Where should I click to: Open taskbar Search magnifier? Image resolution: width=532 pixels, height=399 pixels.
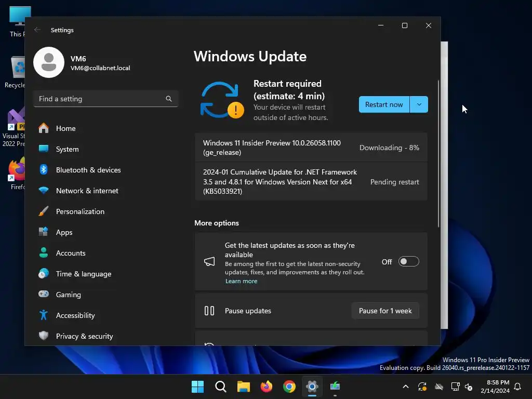220,387
